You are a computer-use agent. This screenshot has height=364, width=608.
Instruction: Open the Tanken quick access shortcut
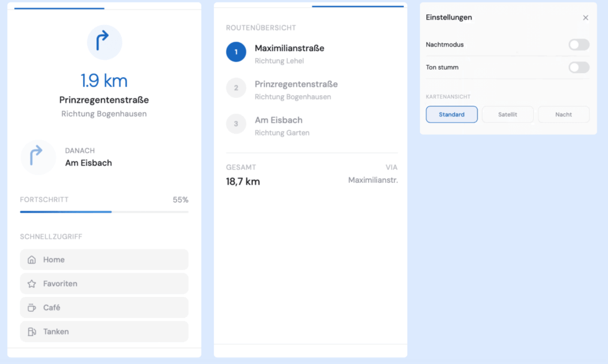click(x=104, y=331)
